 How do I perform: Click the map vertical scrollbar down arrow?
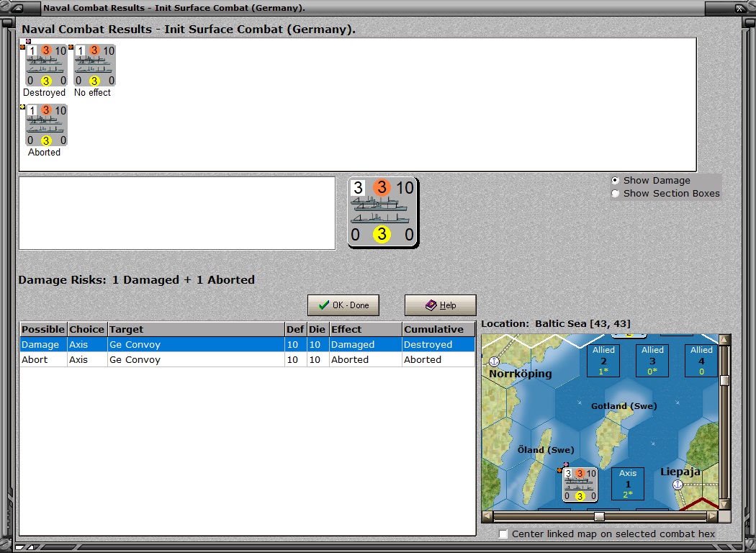(724, 504)
